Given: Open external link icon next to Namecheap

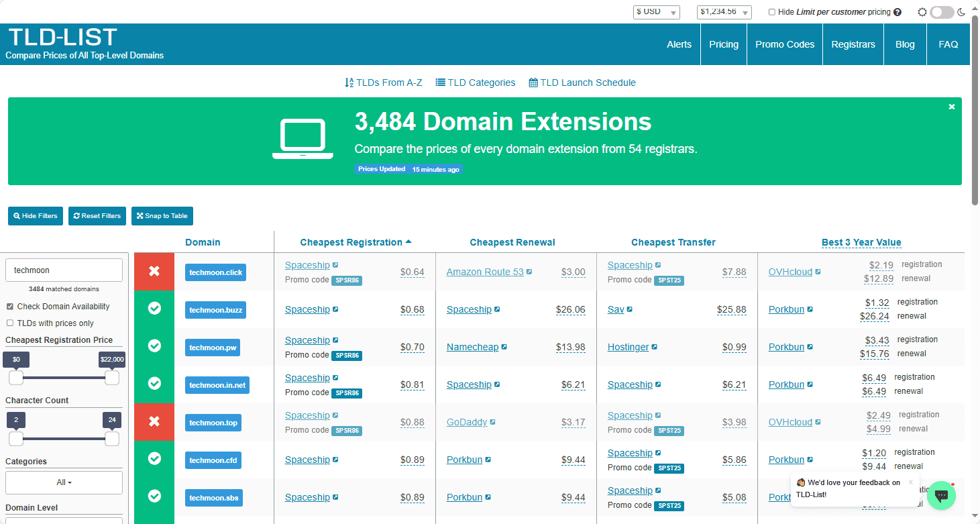Looking at the screenshot, I should [x=504, y=347].
